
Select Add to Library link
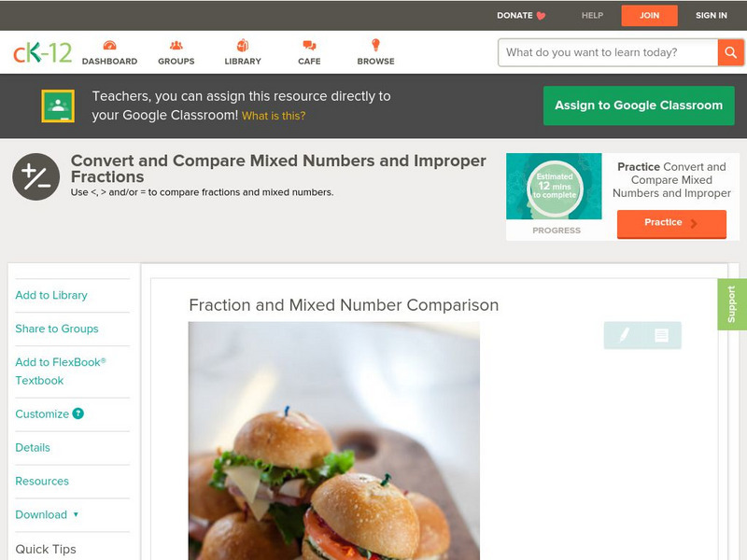point(51,295)
